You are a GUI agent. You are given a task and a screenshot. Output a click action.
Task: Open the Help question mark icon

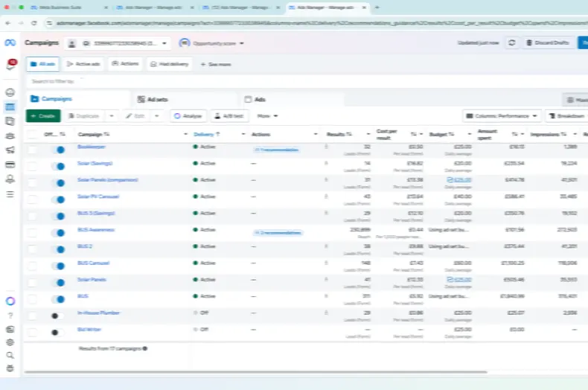[10, 315]
